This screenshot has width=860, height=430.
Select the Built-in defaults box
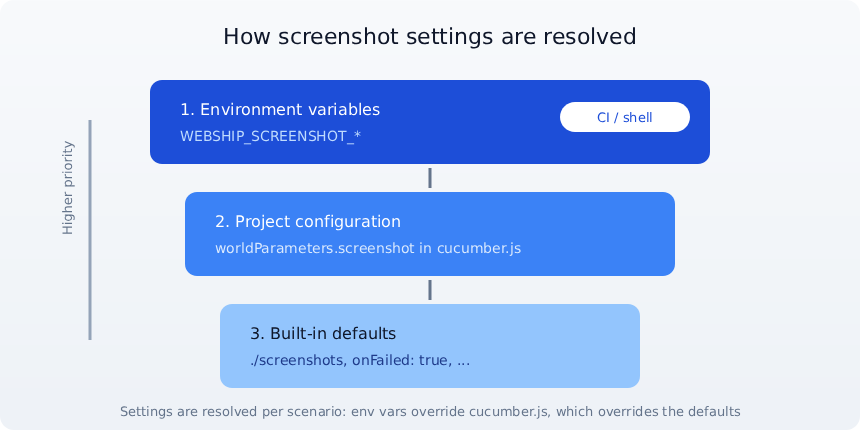coord(430,346)
